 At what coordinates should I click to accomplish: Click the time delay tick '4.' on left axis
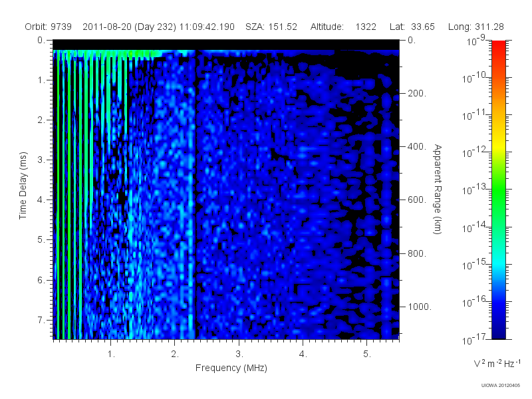click(41, 200)
